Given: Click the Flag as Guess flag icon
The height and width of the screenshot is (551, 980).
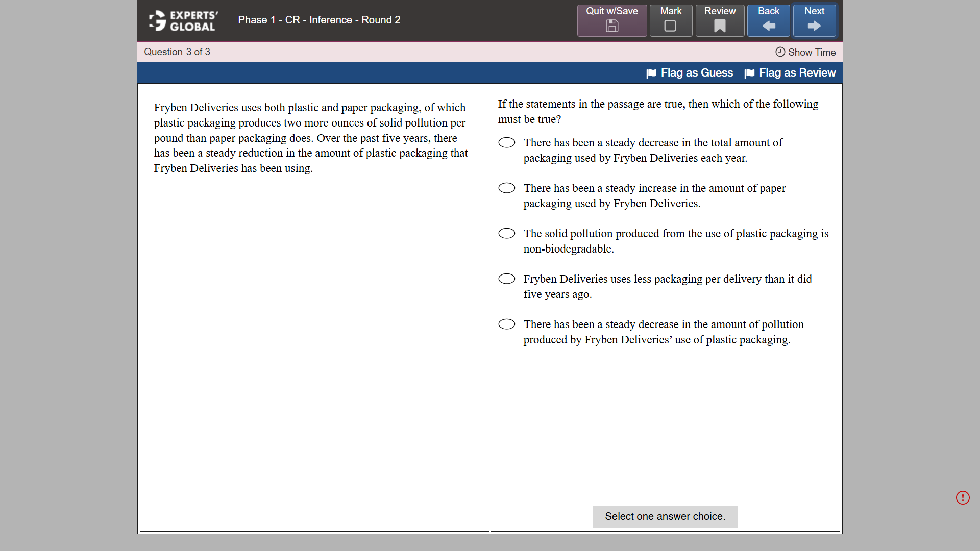Looking at the screenshot, I should pos(651,73).
